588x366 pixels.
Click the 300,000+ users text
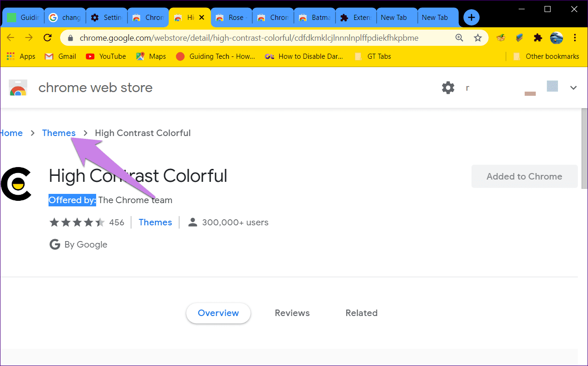tap(235, 223)
